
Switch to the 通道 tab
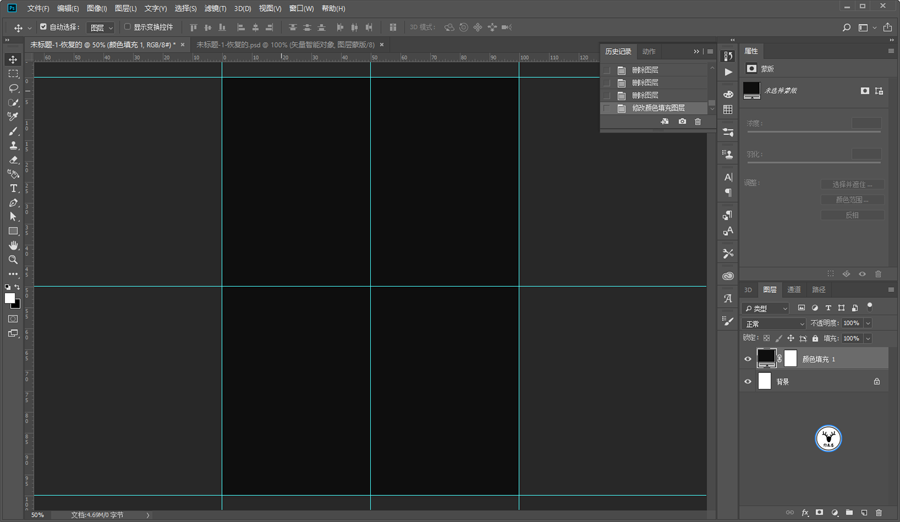click(794, 290)
